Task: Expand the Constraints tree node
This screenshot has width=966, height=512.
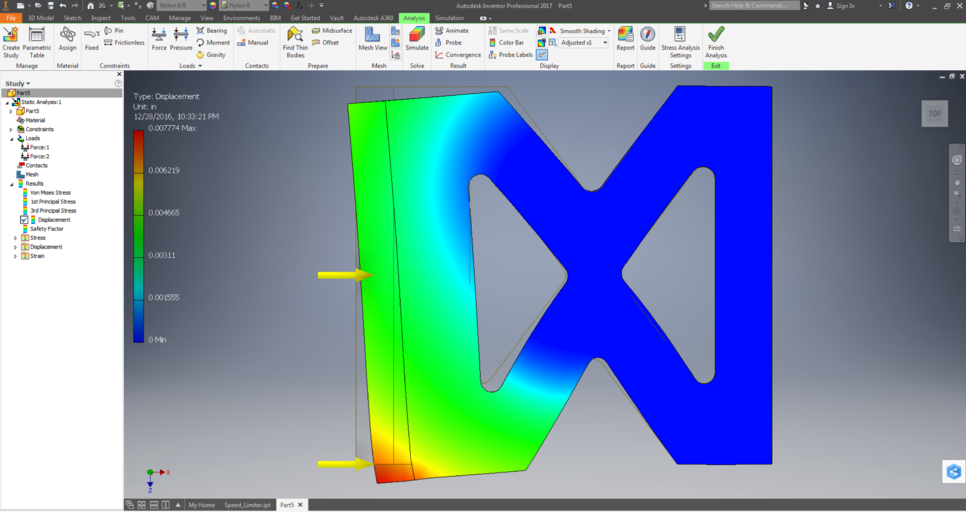Action: tap(11, 130)
